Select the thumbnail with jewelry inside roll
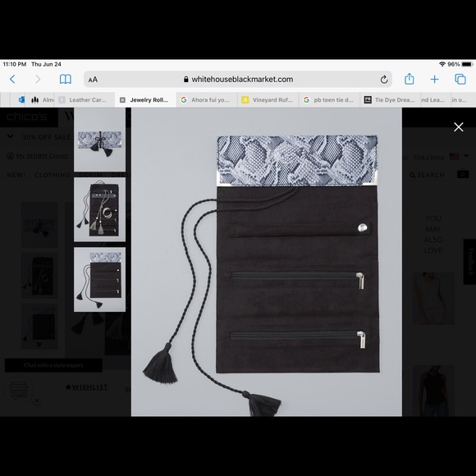Image resolution: width=476 pixels, height=476 pixels. (x=99, y=209)
